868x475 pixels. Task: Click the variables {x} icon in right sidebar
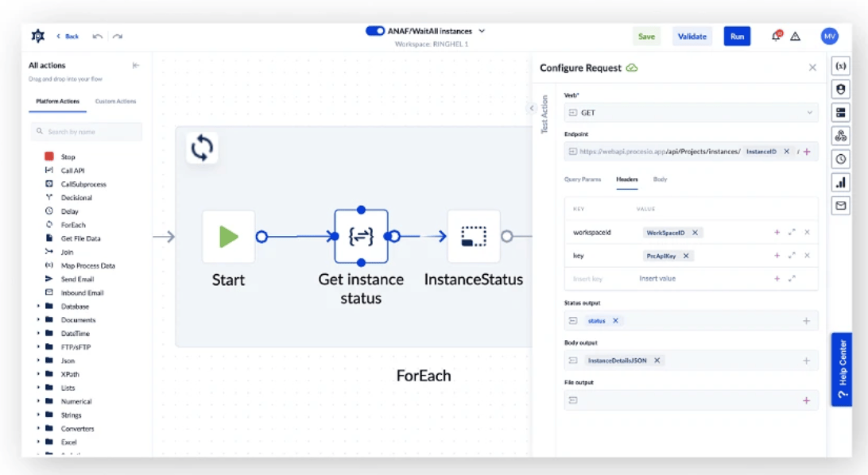[840, 66]
